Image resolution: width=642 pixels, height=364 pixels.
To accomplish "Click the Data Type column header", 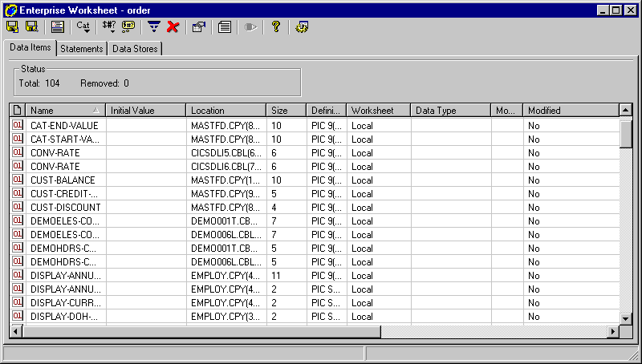I will [x=451, y=111].
